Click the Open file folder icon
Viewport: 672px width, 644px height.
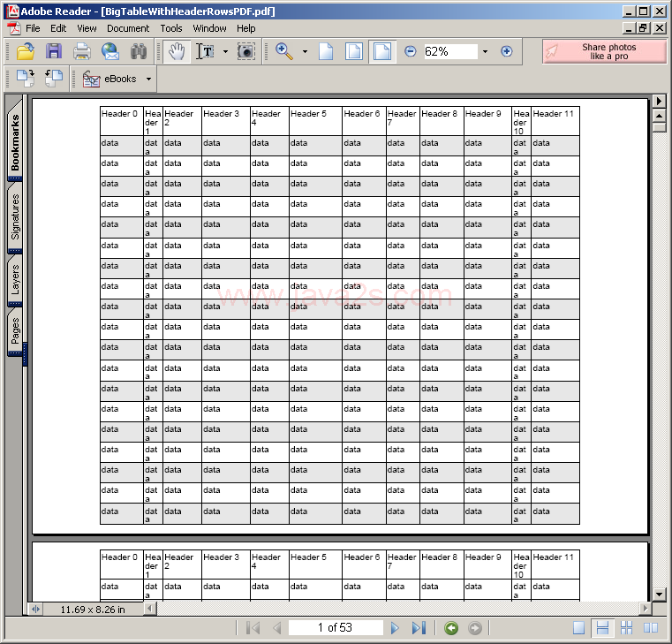click(26, 51)
